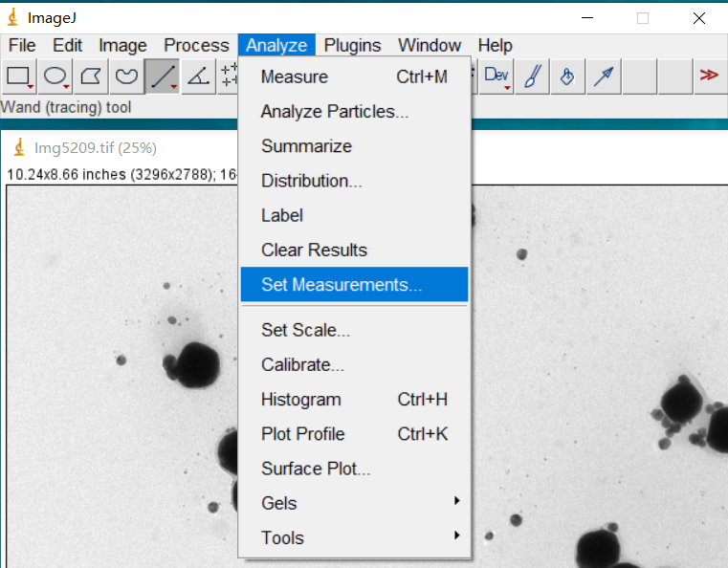Click the Img5209.tif image window title
The image size is (728, 568).
point(95,148)
